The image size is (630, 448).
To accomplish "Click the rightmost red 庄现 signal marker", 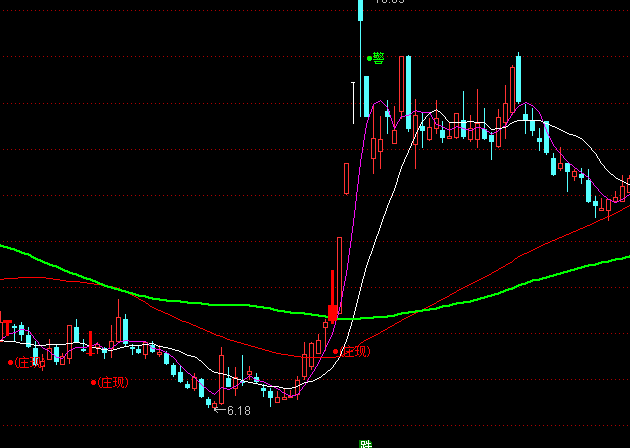I will click(x=352, y=351).
